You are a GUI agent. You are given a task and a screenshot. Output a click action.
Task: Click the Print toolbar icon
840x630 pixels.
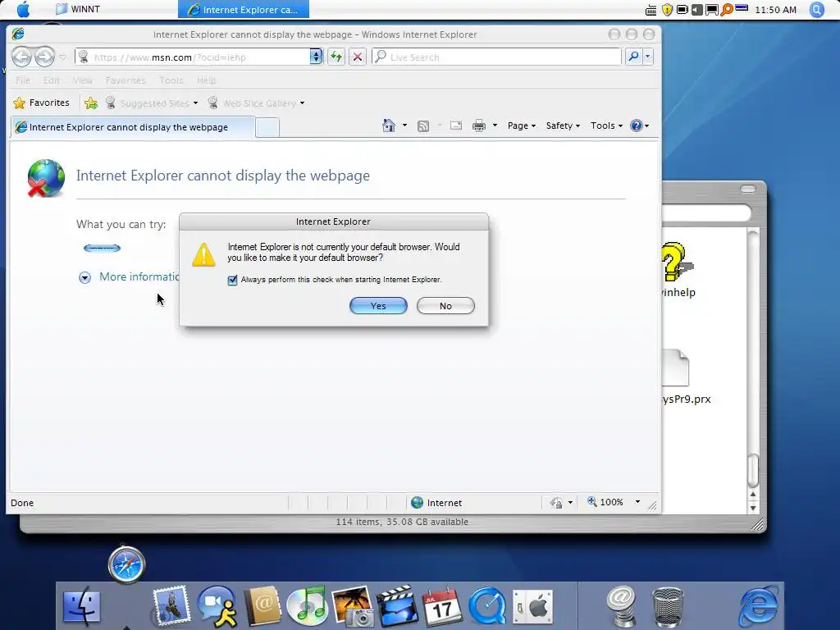click(479, 126)
